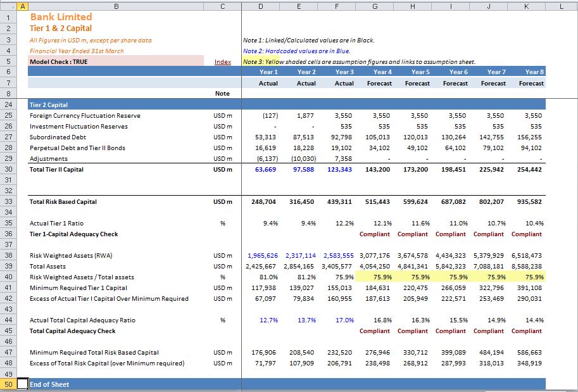
Task: Select Foreign Currency Fluctuation Reserve label
Action: [x=85, y=116]
